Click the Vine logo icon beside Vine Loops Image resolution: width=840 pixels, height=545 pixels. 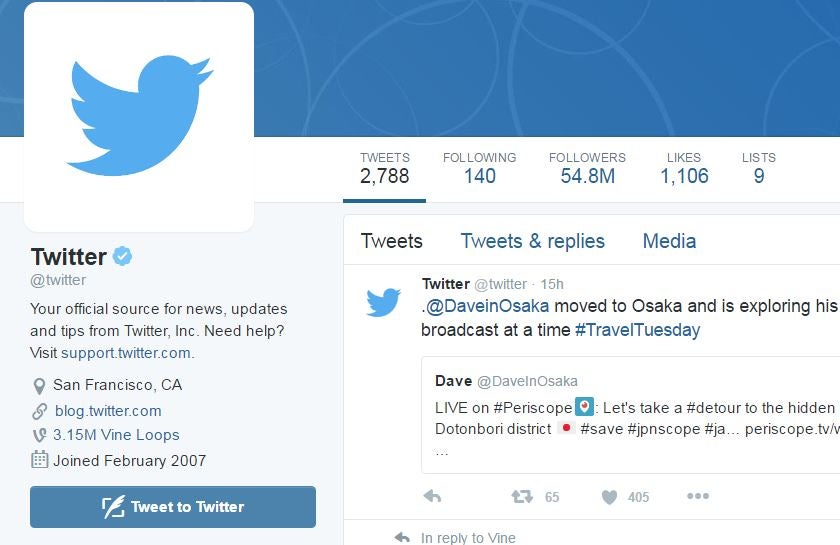tap(40, 435)
